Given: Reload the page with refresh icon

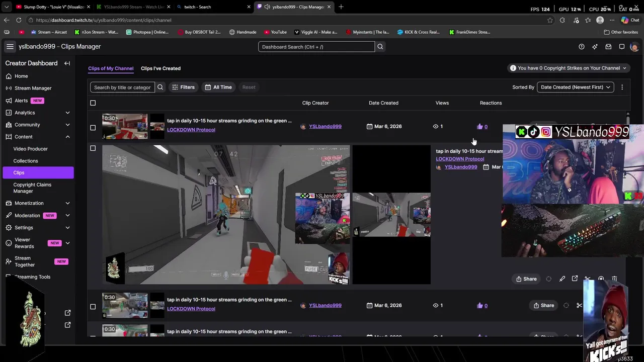Looking at the screenshot, I should [19, 20].
